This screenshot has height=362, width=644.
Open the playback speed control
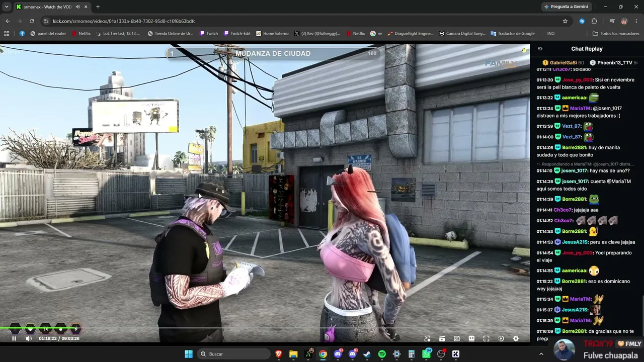click(x=501, y=338)
